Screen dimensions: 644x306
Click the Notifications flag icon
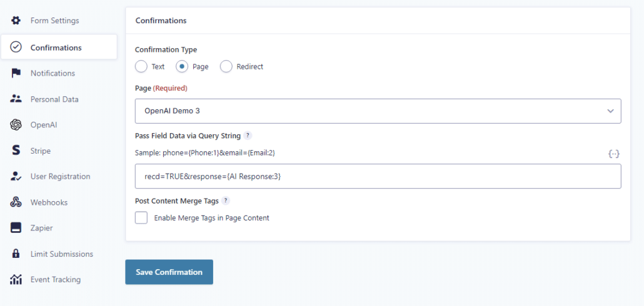point(16,74)
